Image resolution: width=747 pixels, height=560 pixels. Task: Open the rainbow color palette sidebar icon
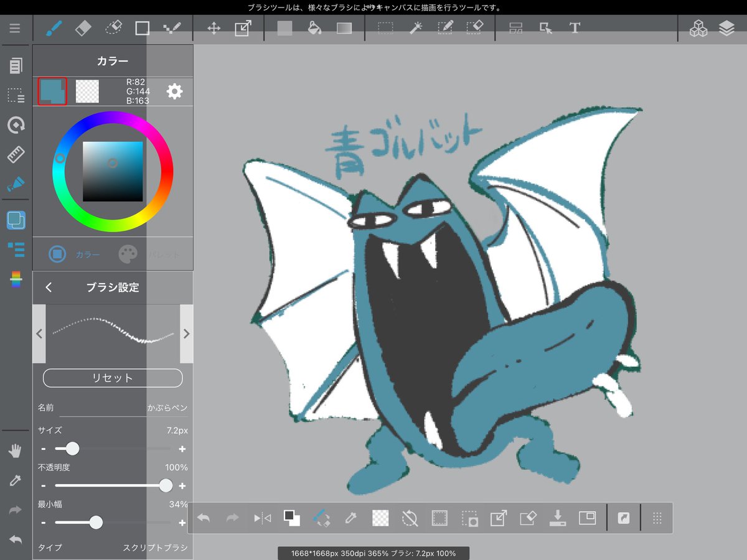16,279
